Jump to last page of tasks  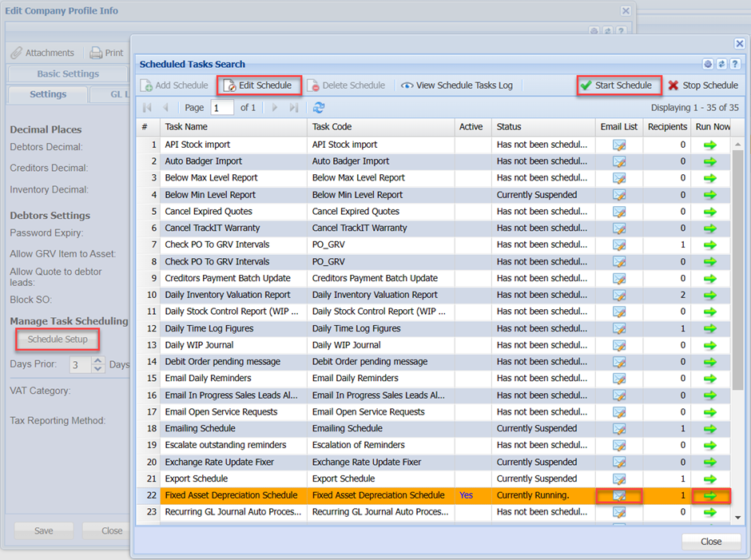294,108
